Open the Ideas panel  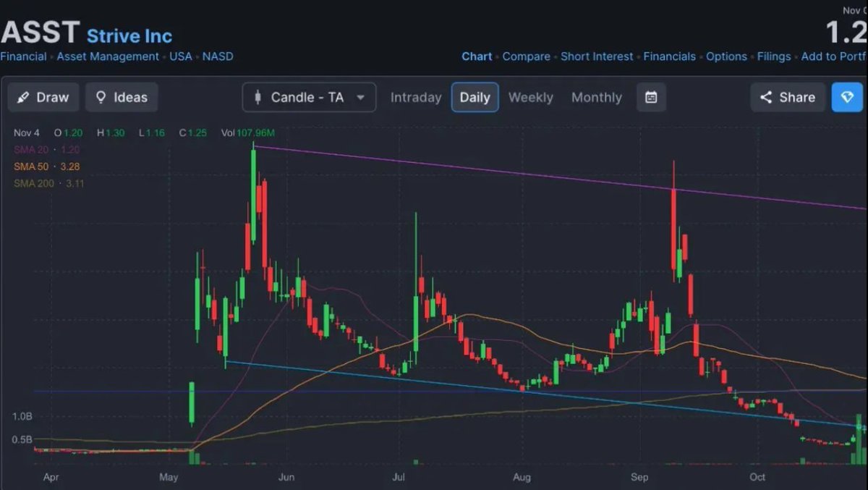tap(122, 97)
